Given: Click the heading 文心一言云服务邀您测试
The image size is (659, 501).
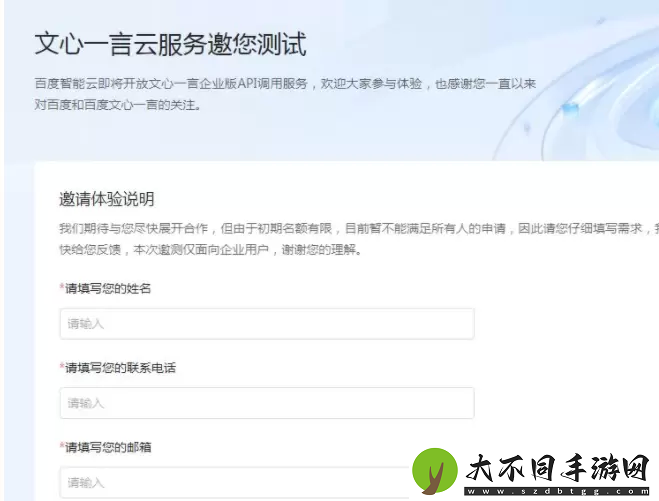Looking at the screenshot, I should click(x=170, y=44).
